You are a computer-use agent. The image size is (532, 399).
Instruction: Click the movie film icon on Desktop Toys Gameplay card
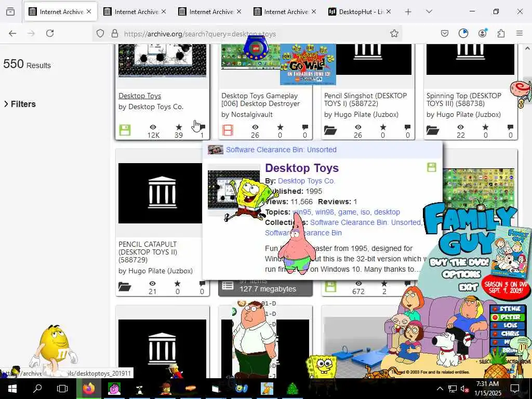coord(228,130)
